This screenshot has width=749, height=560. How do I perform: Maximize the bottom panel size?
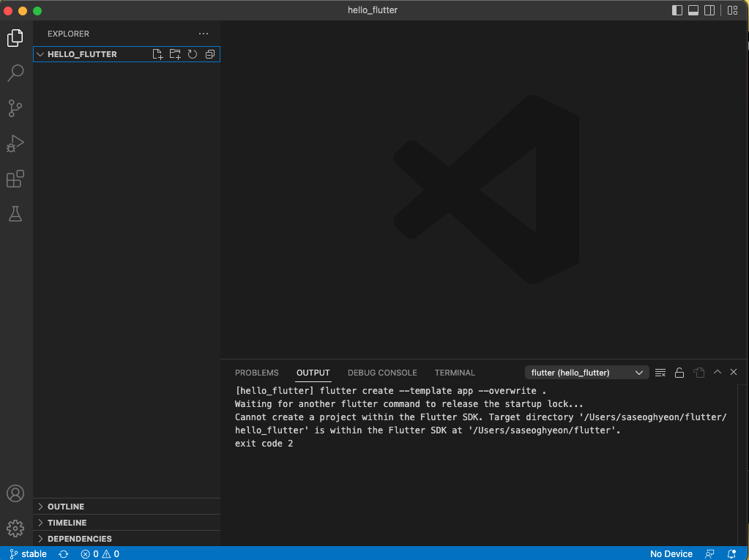pyautogui.click(x=717, y=372)
